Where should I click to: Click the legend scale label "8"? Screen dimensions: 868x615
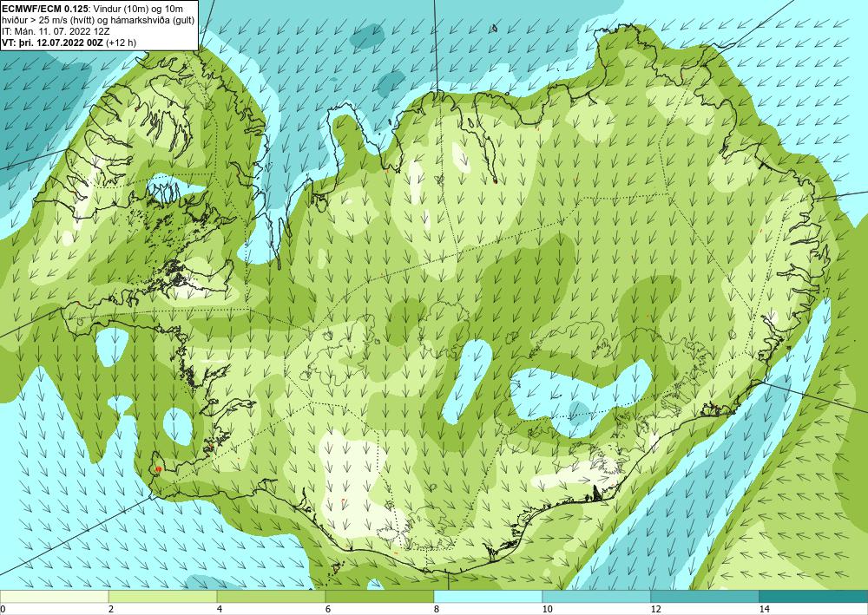point(437,609)
